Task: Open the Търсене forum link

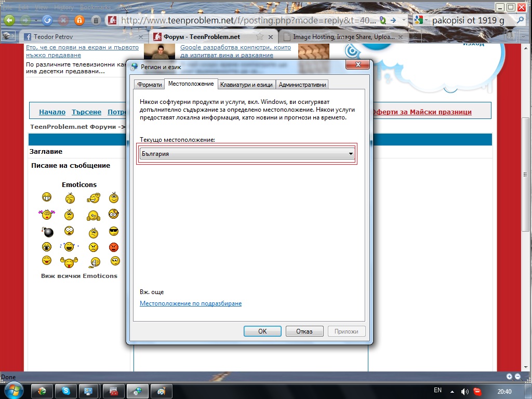Action: click(87, 112)
